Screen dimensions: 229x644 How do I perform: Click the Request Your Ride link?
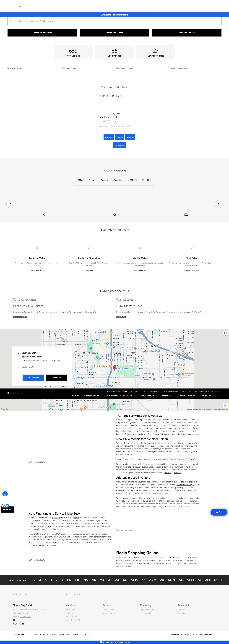[192, 271]
